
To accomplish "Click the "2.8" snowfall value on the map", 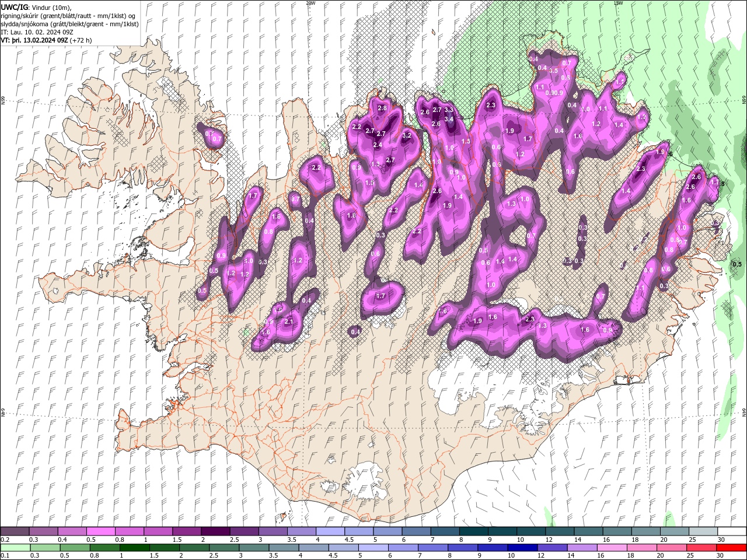I will tap(383, 108).
